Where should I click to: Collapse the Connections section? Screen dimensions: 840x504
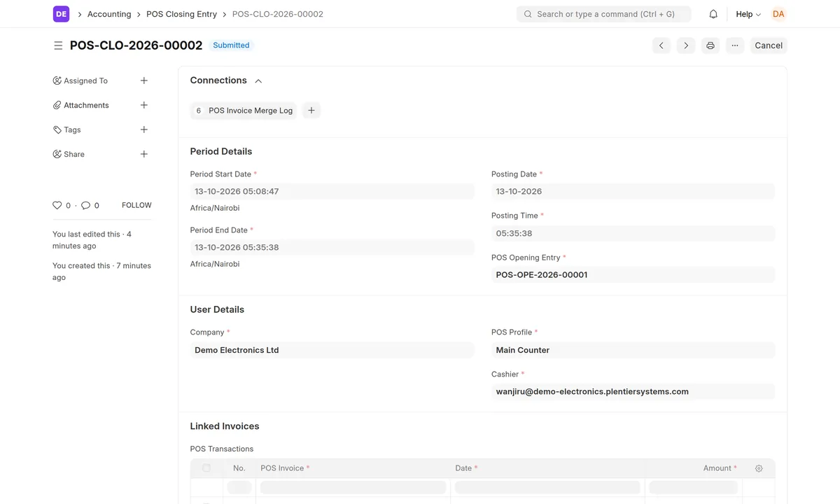258,81
